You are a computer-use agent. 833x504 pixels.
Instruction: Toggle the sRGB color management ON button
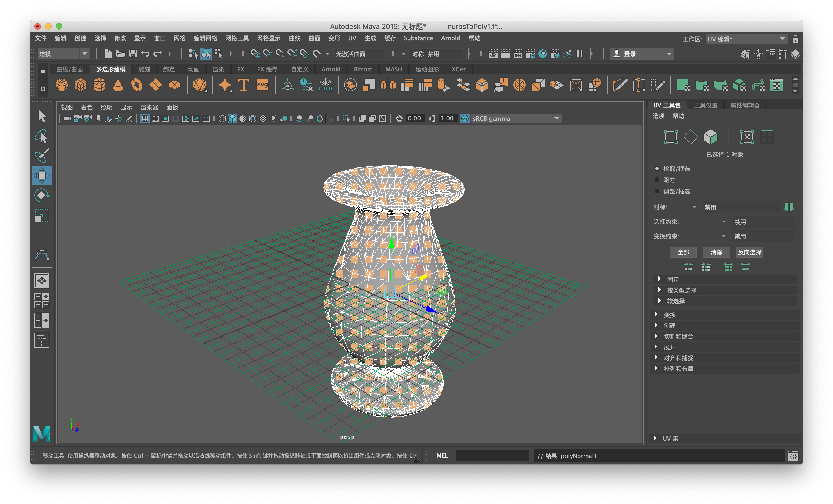(465, 119)
